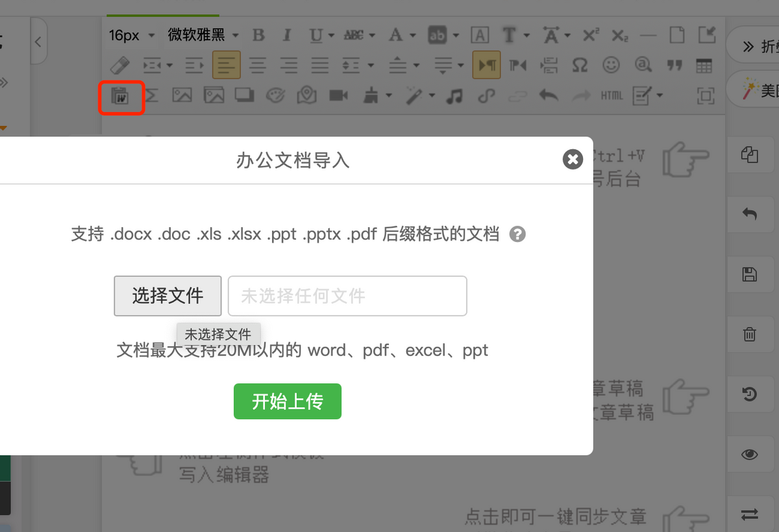
Task: Toggle the left-to-right text direction button
Action: point(486,66)
